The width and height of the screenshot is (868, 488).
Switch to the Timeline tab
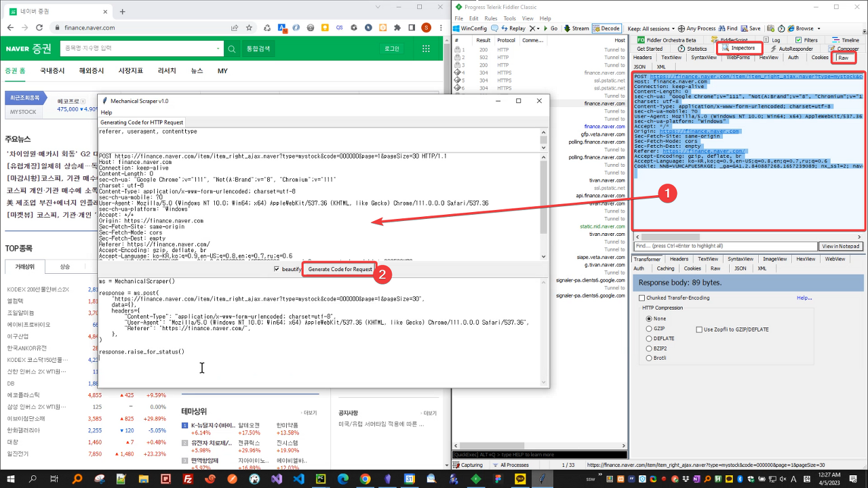tap(845, 40)
